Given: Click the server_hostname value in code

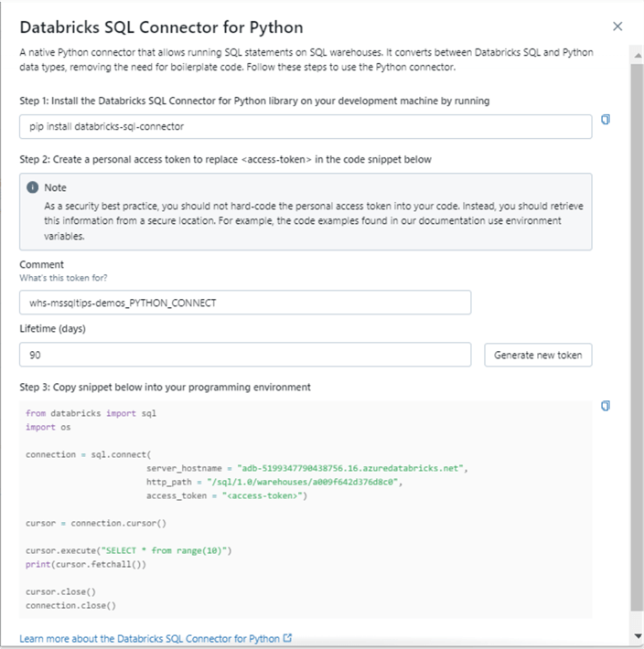Looking at the screenshot, I should click(x=351, y=468).
